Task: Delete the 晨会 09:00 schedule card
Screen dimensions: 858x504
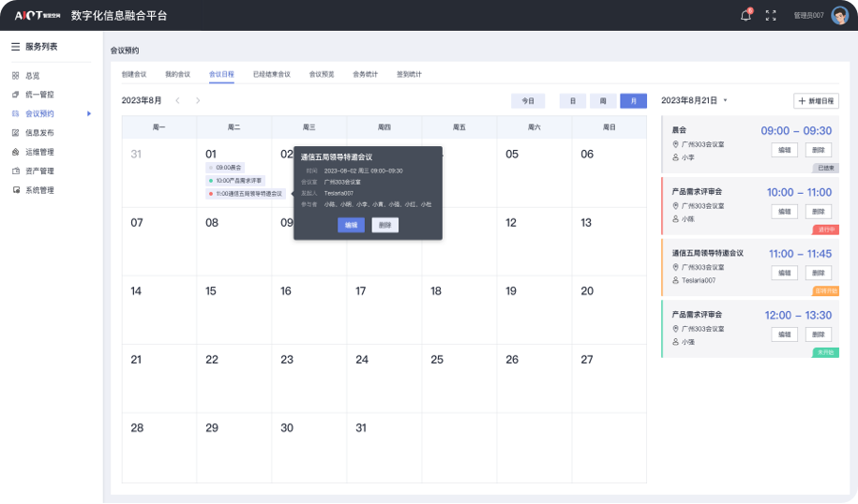Action: coord(819,150)
